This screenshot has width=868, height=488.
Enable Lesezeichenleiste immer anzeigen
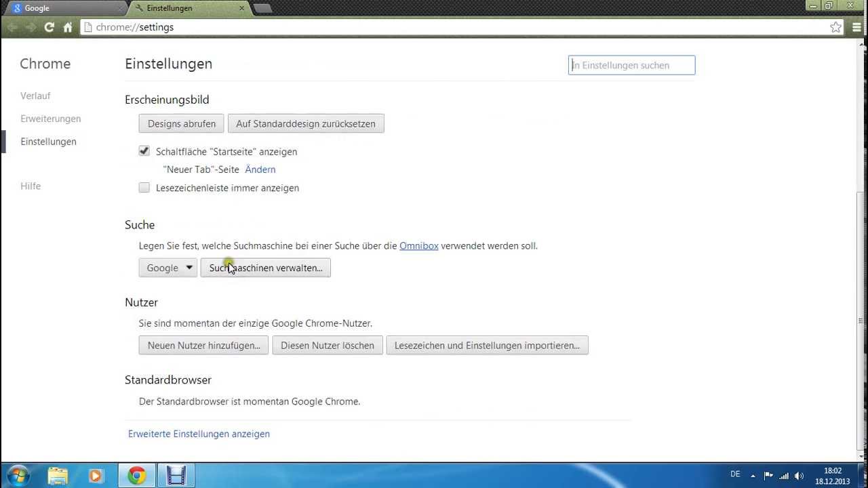pyautogui.click(x=144, y=188)
